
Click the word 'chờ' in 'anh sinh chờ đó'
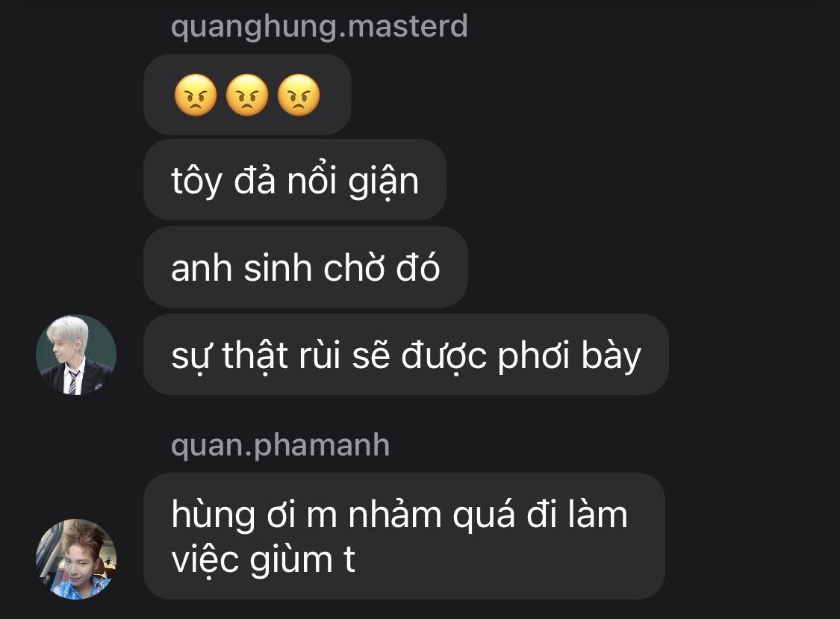[x=354, y=267]
